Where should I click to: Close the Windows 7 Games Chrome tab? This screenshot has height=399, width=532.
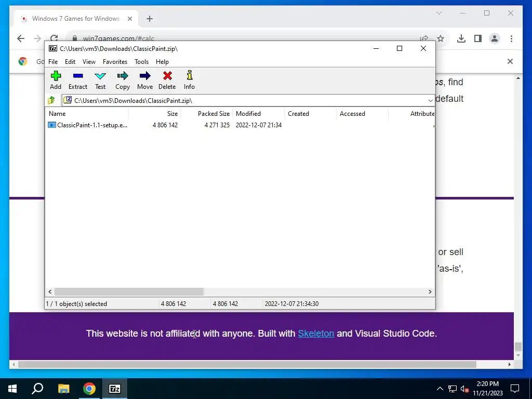[129, 19]
